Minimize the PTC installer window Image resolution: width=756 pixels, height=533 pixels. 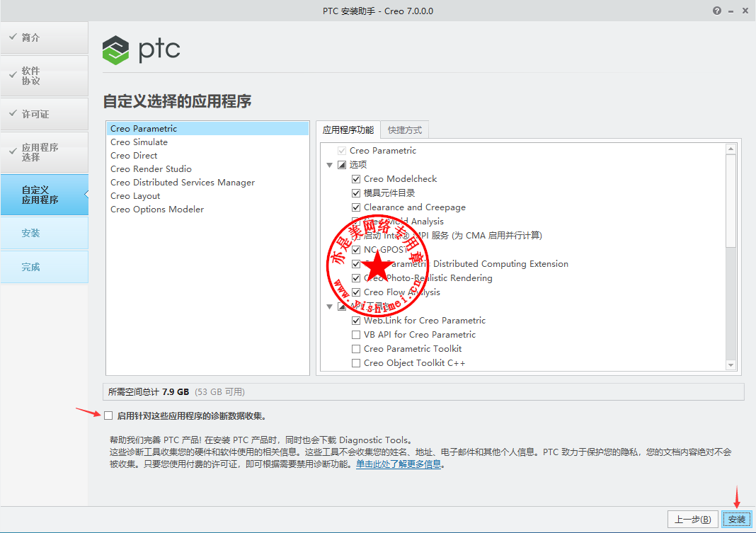[731, 11]
